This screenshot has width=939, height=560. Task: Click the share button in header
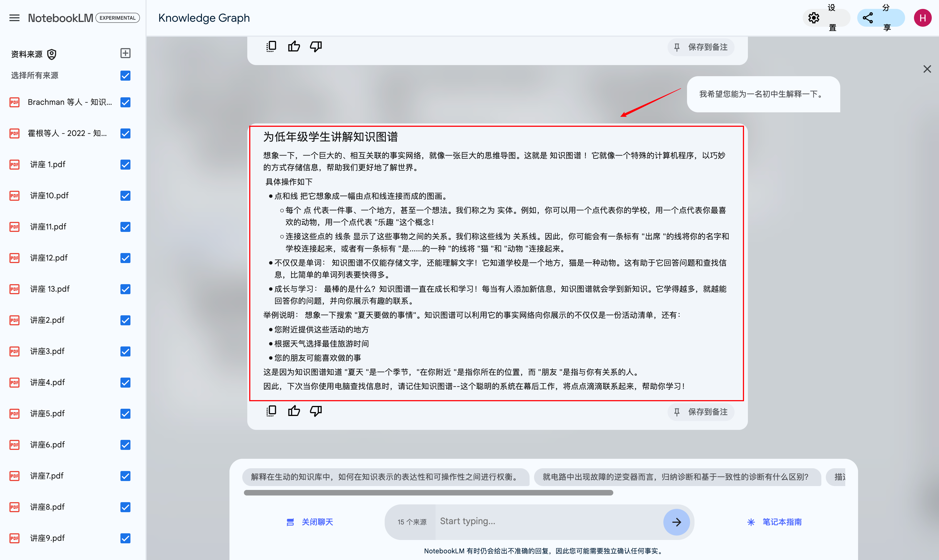coord(881,18)
